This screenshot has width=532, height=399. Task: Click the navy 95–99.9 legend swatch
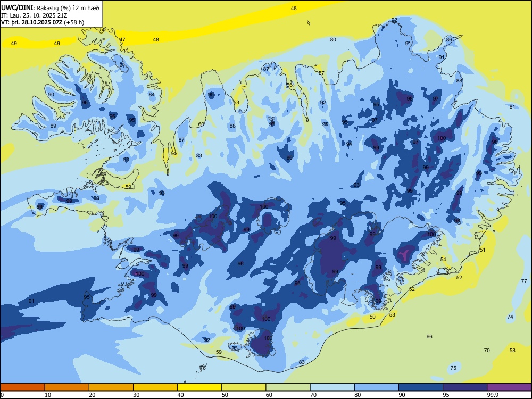pyautogui.click(x=465, y=387)
